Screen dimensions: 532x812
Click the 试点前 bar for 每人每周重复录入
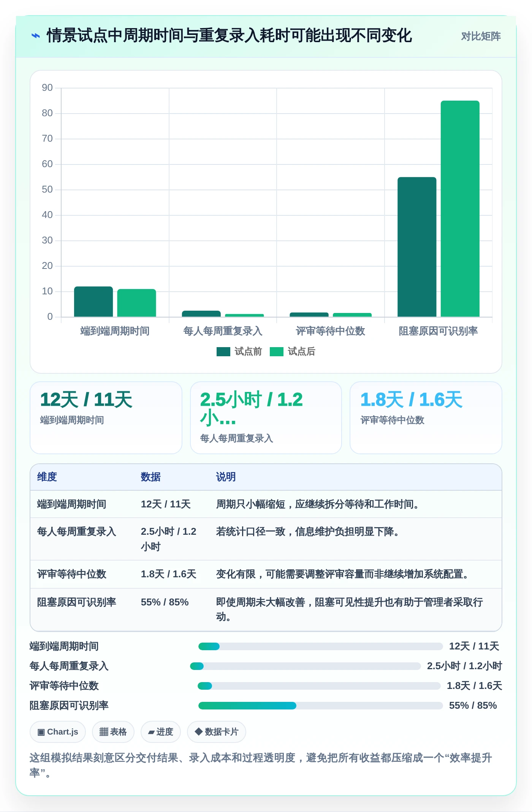coord(201,314)
